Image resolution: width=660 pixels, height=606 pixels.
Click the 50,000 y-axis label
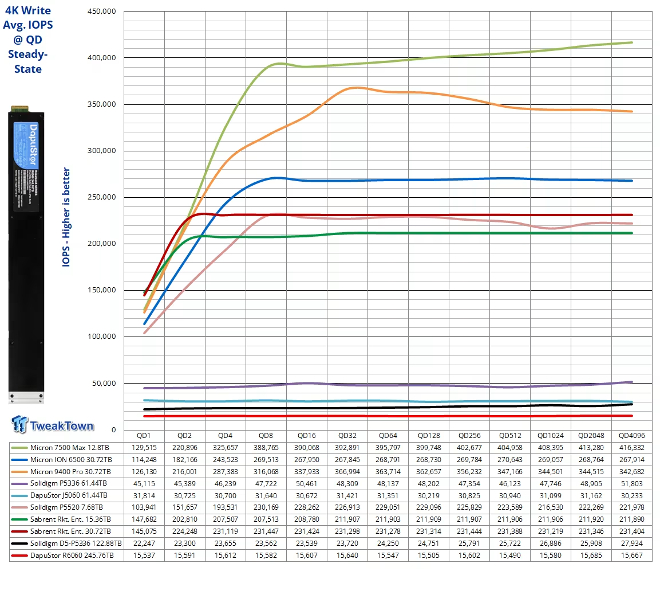[104, 383]
